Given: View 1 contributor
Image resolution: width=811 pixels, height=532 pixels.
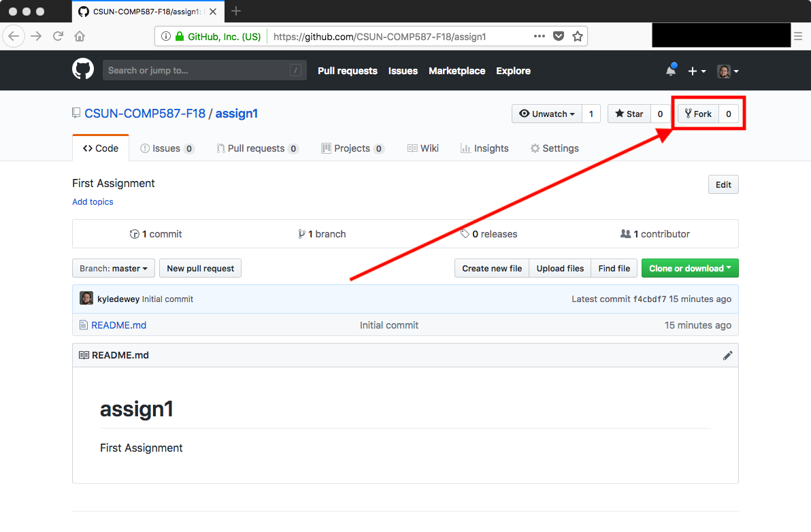Looking at the screenshot, I should pyautogui.click(x=655, y=234).
